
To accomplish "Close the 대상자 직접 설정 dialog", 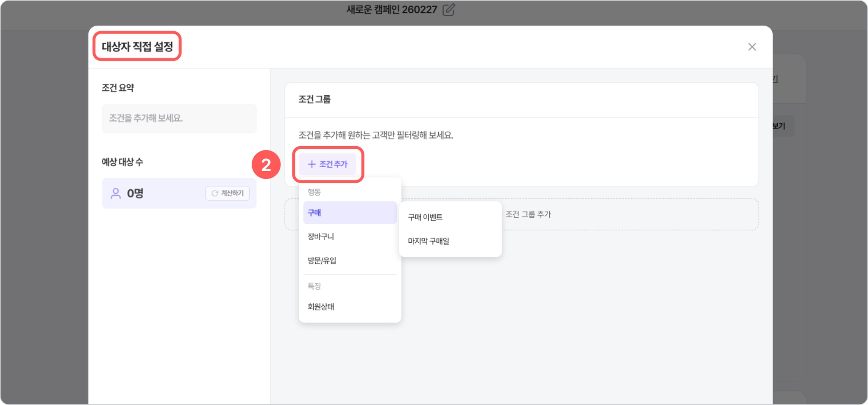I will pyautogui.click(x=752, y=47).
